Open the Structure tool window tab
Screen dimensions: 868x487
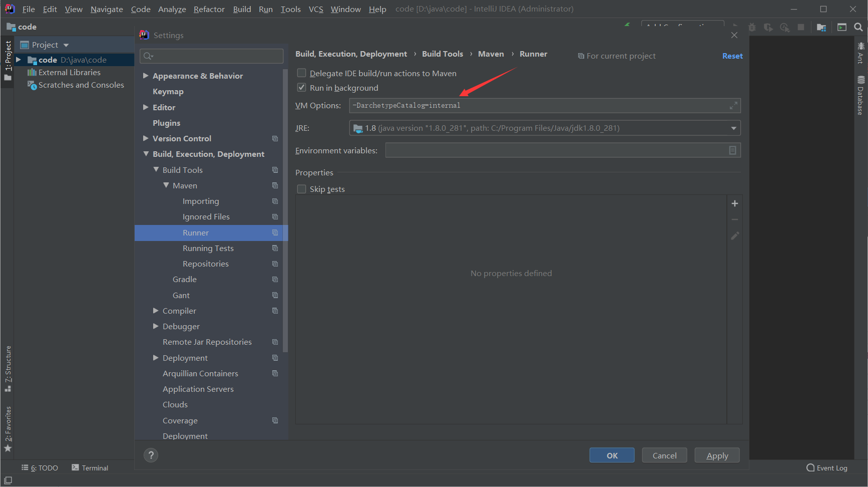[x=8, y=368]
